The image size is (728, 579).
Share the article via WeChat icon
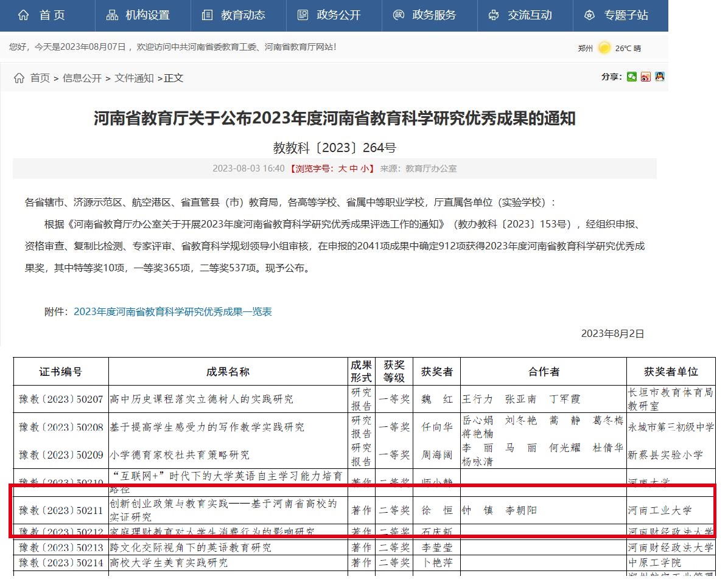pos(631,77)
